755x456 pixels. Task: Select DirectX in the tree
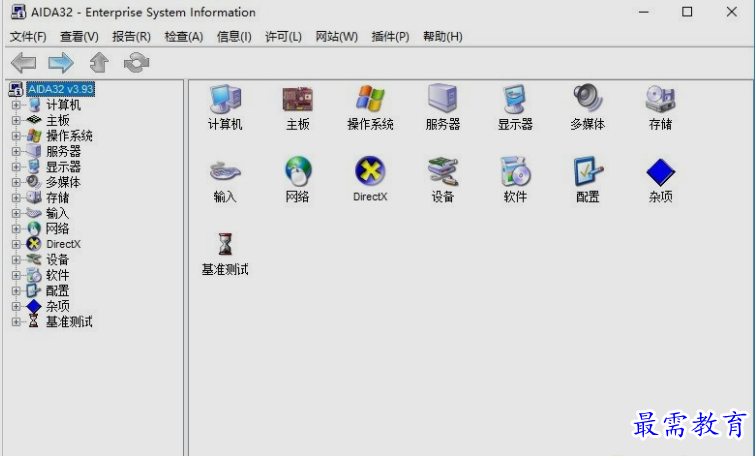tap(63, 244)
